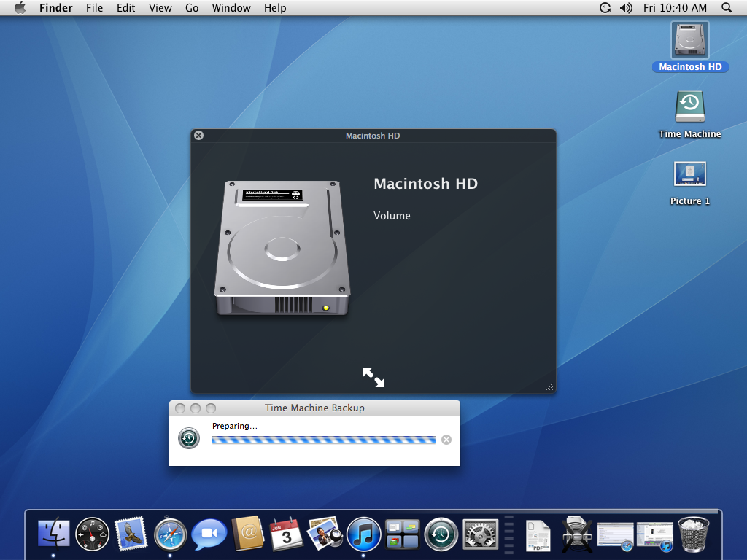747x560 pixels.
Task: Activate Spaces from the Dock
Action: tap(403, 534)
